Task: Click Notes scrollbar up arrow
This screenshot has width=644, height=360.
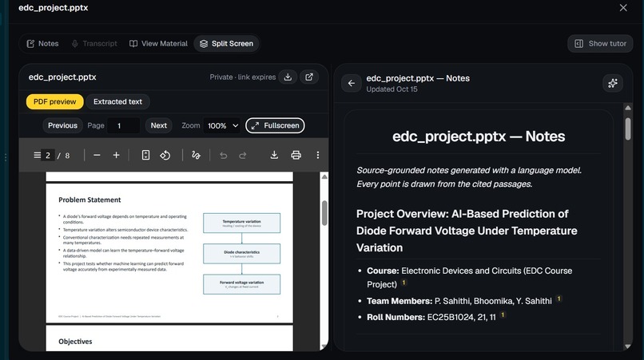Action: pos(627,108)
